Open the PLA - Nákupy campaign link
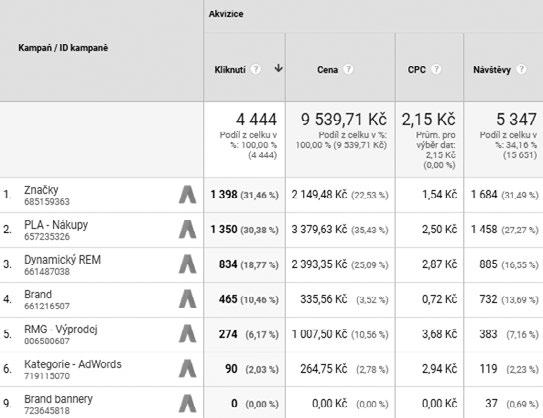This screenshot has height=418, width=543. pyautogui.click(x=56, y=225)
